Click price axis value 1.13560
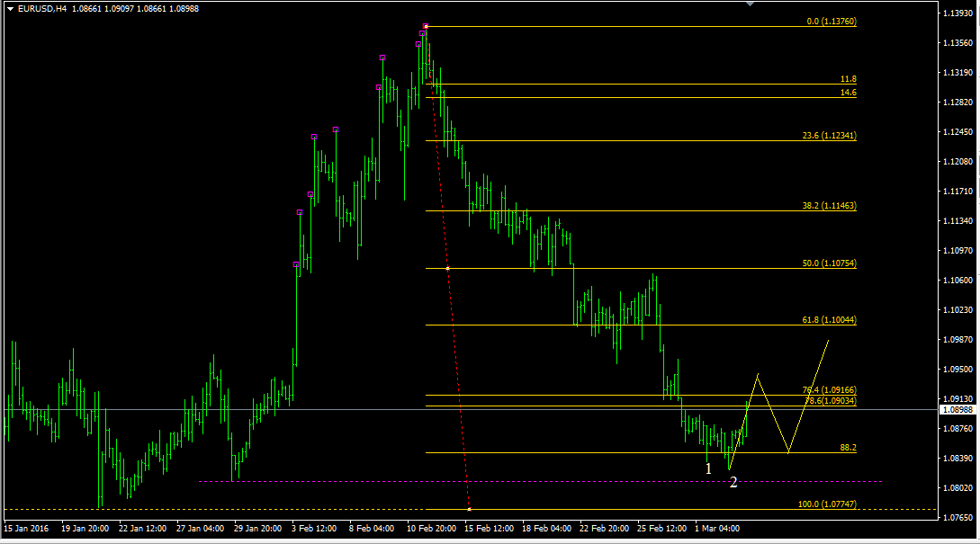Screen dimensions: 980x544 pyautogui.click(x=958, y=42)
